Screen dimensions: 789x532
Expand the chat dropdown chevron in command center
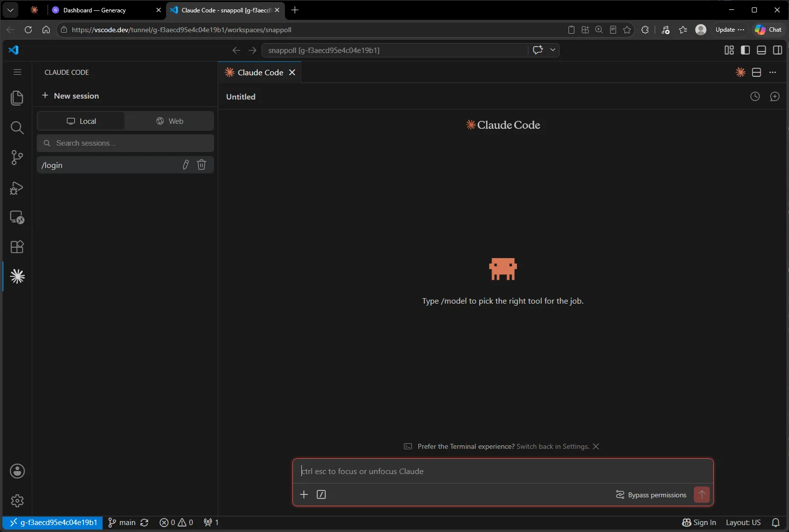pos(553,50)
